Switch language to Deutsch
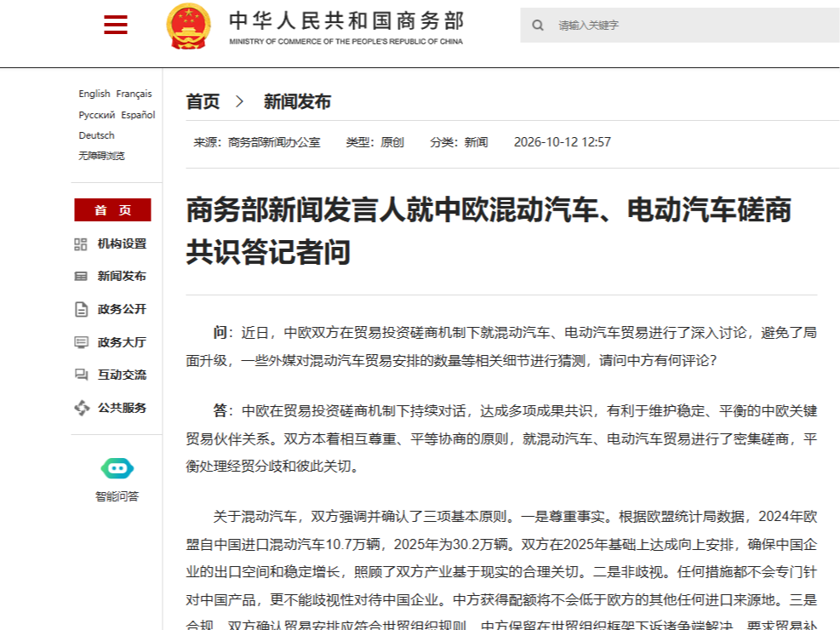The height and width of the screenshot is (630, 840). pos(96,135)
